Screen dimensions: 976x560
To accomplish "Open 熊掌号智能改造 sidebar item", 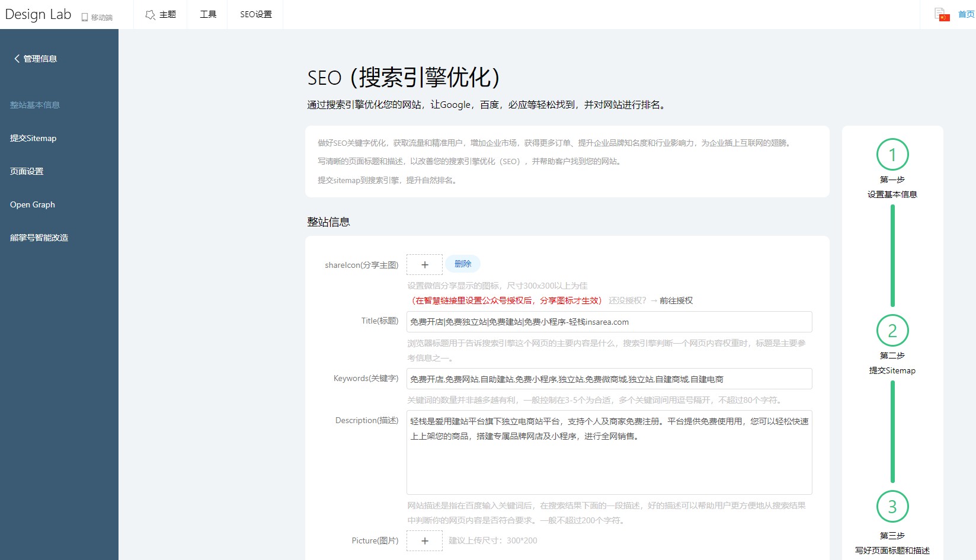I will 39,238.
